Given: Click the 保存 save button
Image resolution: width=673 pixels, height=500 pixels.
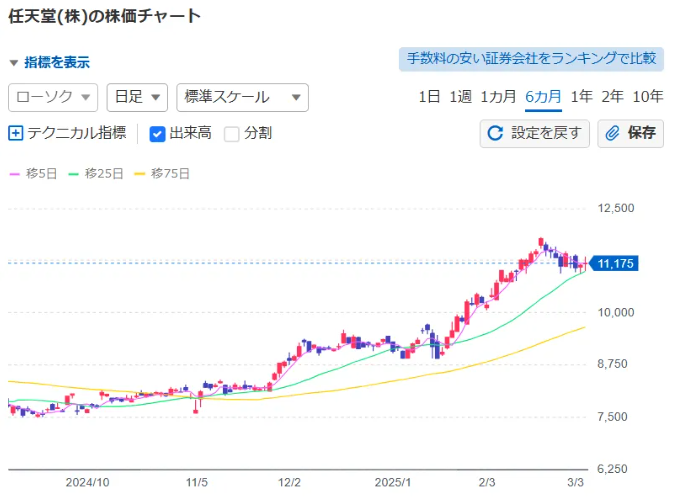Looking at the screenshot, I should point(631,133).
